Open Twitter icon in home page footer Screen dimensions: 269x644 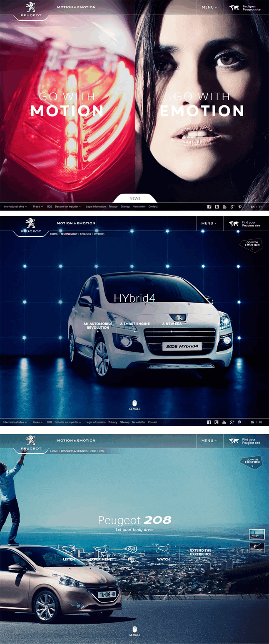pos(217,206)
